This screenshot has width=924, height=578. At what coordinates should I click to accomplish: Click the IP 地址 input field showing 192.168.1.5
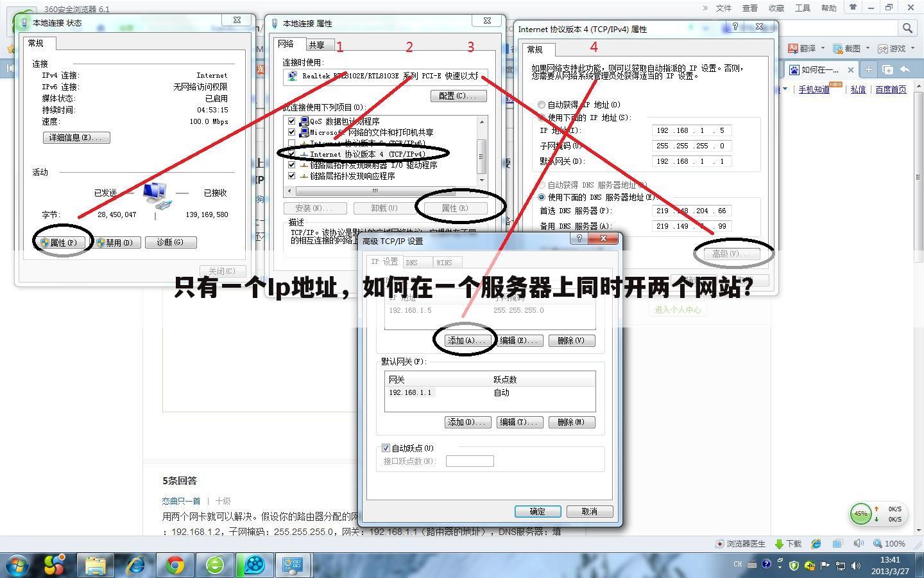(691, 130)
